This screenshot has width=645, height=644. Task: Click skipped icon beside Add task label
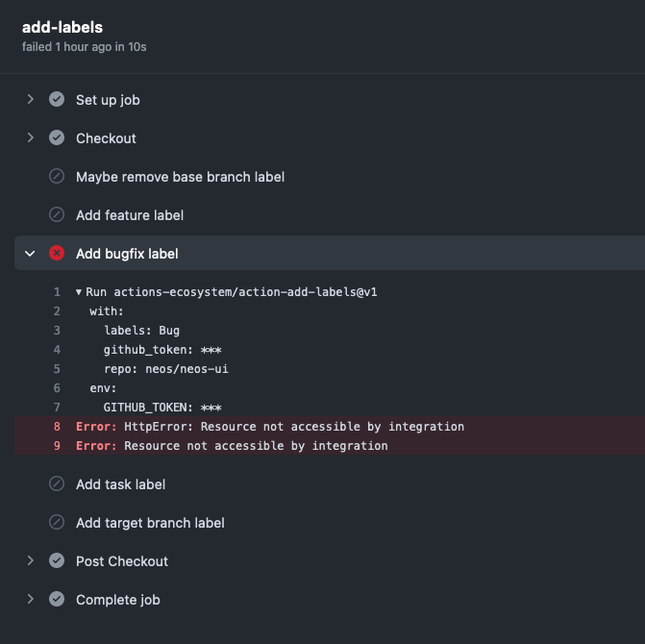[x=57, y=484]
